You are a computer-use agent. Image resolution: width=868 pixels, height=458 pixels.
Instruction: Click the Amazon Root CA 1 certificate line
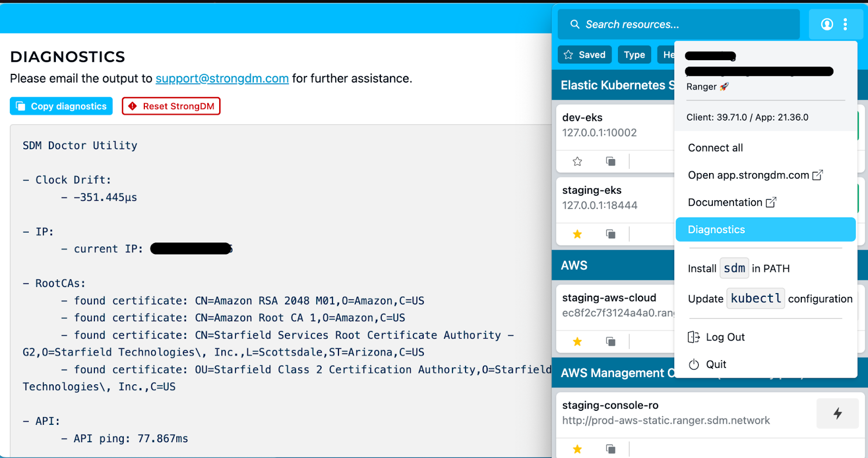(233, 318)
